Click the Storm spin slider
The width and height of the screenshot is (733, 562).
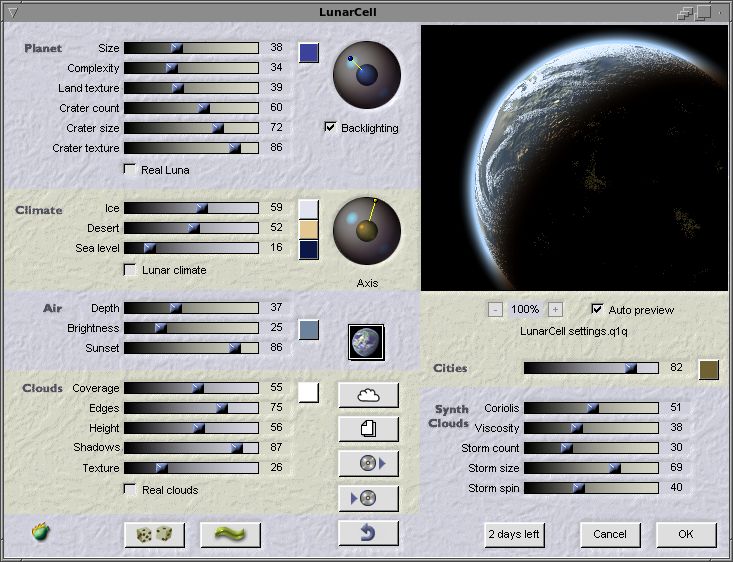click(x=591, y=488)
